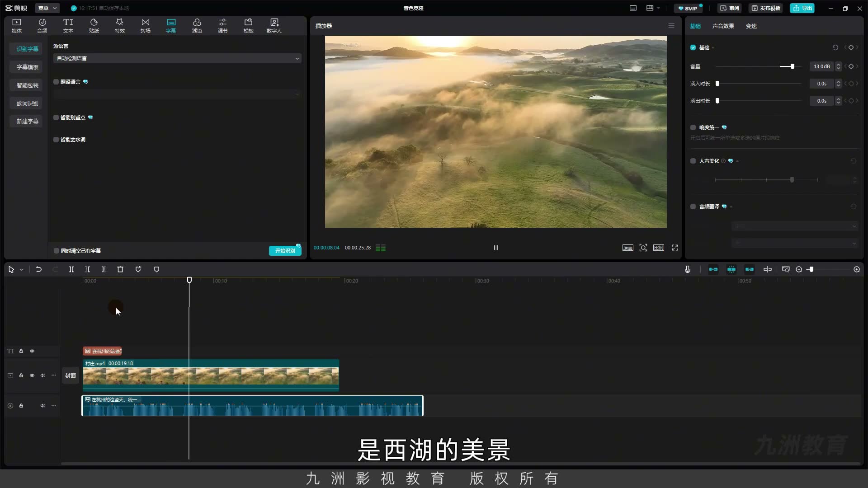
Task: Enable the 响度统一 checkbox
Action: pos(693,127)
